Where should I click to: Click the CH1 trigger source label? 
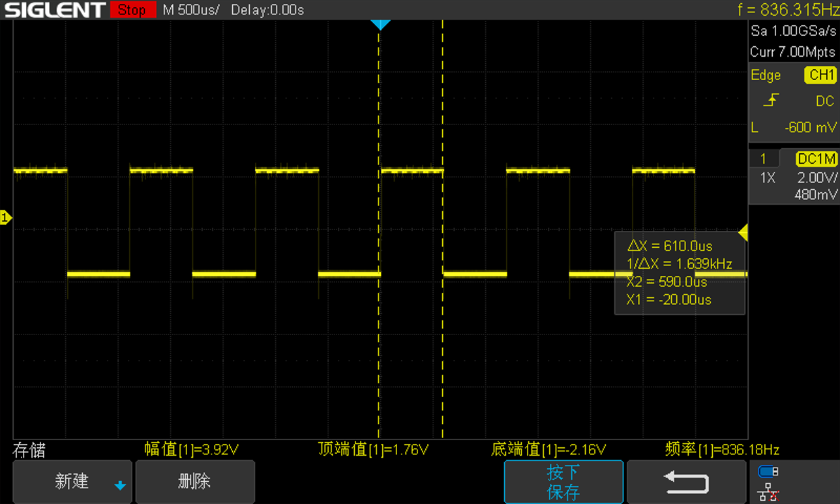[x=820, y=75]
